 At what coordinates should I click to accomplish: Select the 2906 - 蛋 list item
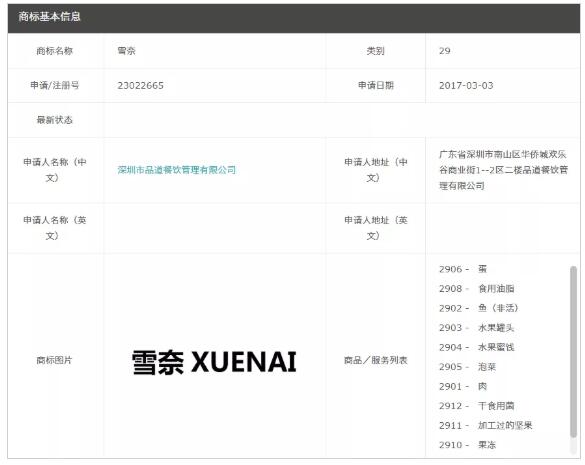coord(463,269)
